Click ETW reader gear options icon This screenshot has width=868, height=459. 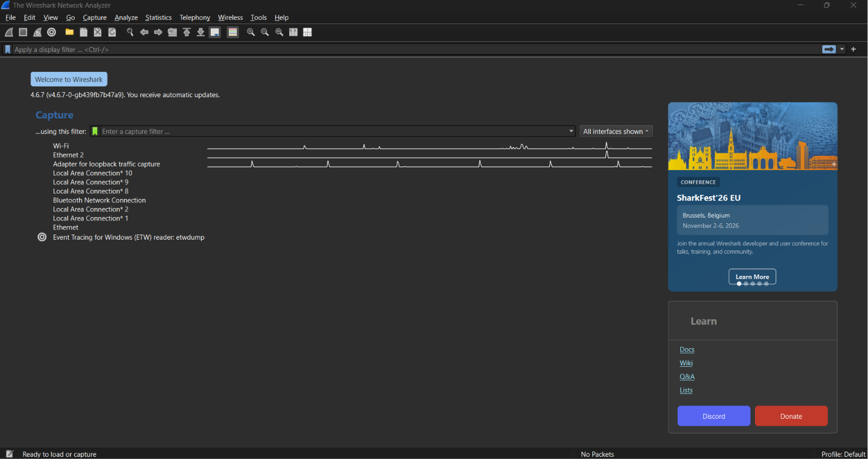click(42, 237)
